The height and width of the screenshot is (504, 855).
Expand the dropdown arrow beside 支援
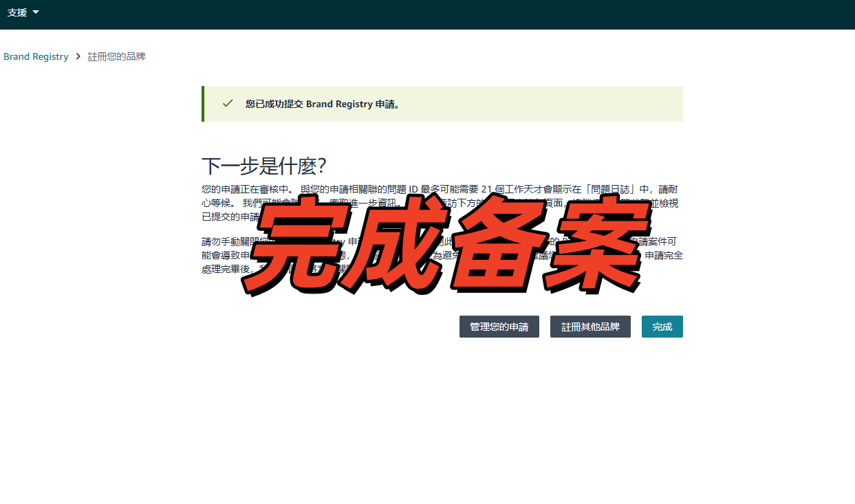click(36, 12)
